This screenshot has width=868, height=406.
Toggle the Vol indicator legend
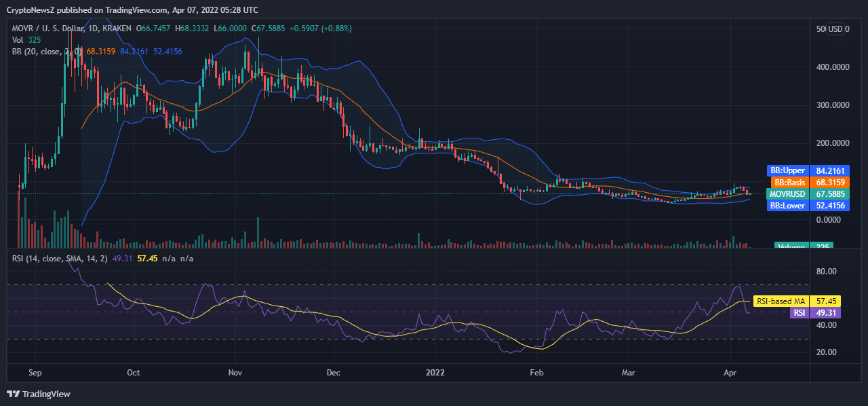point(19,40)
